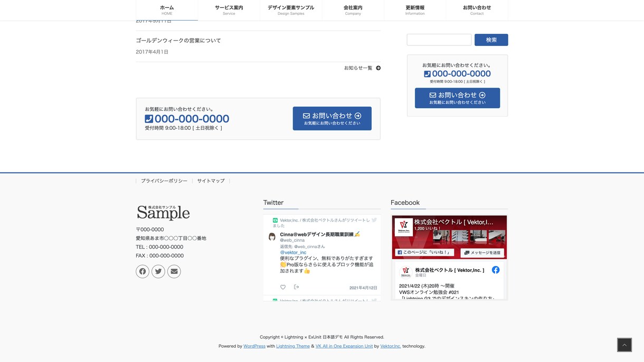The height and width of the screenshot is (362, 644).
Task: Open the 株式会社ベクトル page title in the Facebook header
Action: (x=454, y=222)
